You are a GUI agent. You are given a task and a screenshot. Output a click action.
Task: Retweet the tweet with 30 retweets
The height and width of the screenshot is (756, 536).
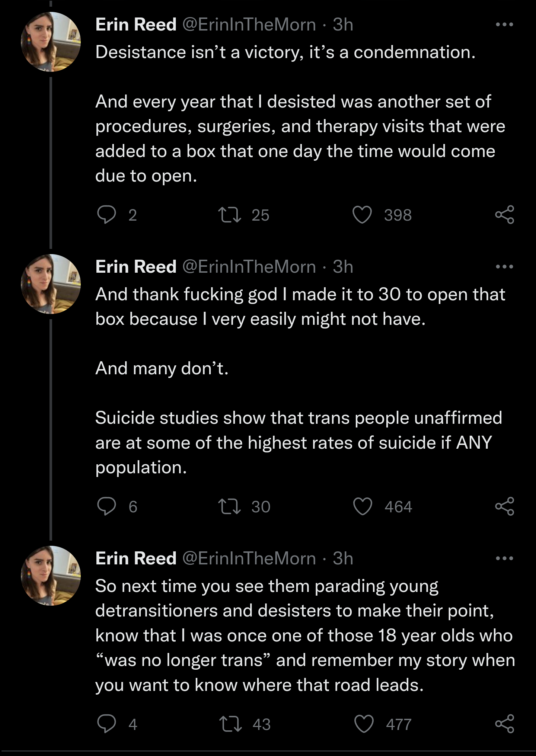(x=230, y=506)
